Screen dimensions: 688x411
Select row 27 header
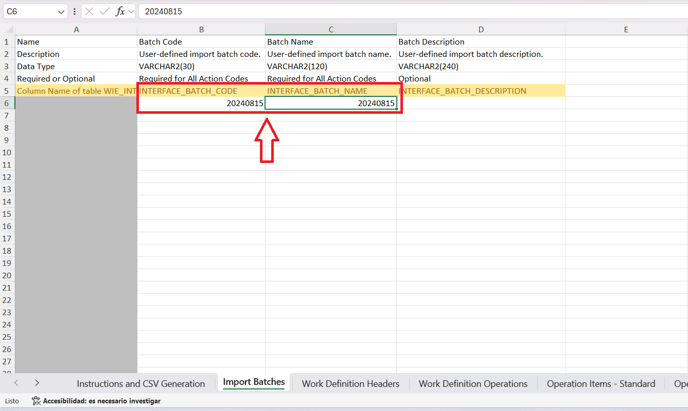point(7,361)
